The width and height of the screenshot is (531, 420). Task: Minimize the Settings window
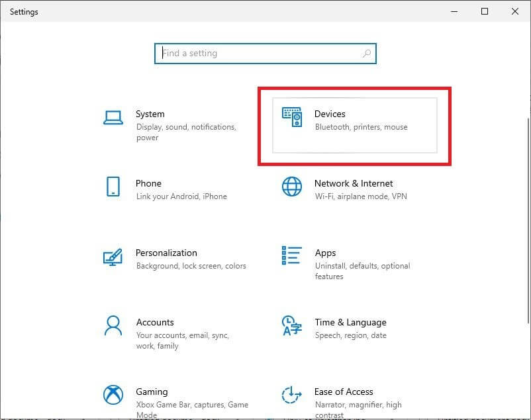tap(454, 11)
